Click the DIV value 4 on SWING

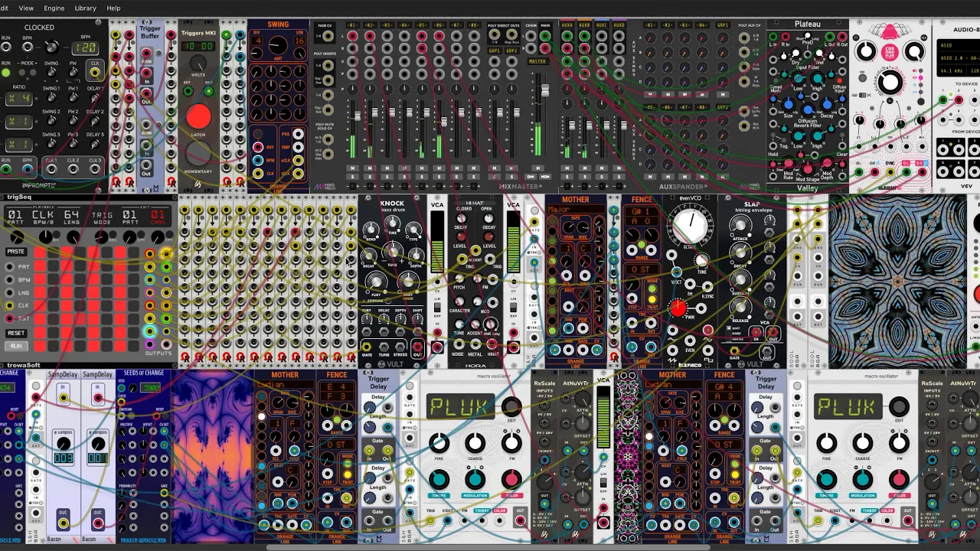coord(257,40)
